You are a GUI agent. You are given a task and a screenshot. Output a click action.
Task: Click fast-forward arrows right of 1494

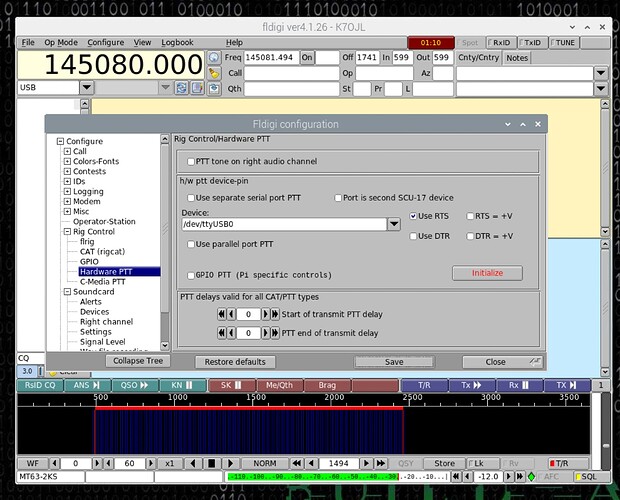381,463
